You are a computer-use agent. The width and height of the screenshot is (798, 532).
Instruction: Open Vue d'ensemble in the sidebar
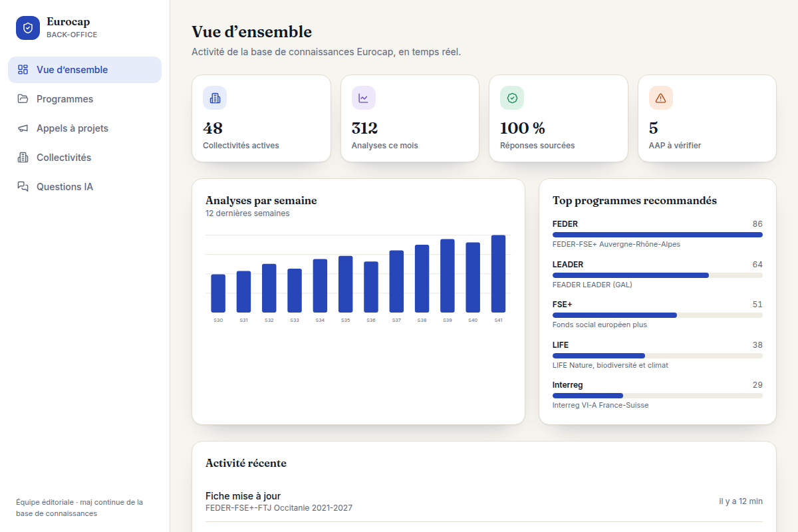[84, 70]
